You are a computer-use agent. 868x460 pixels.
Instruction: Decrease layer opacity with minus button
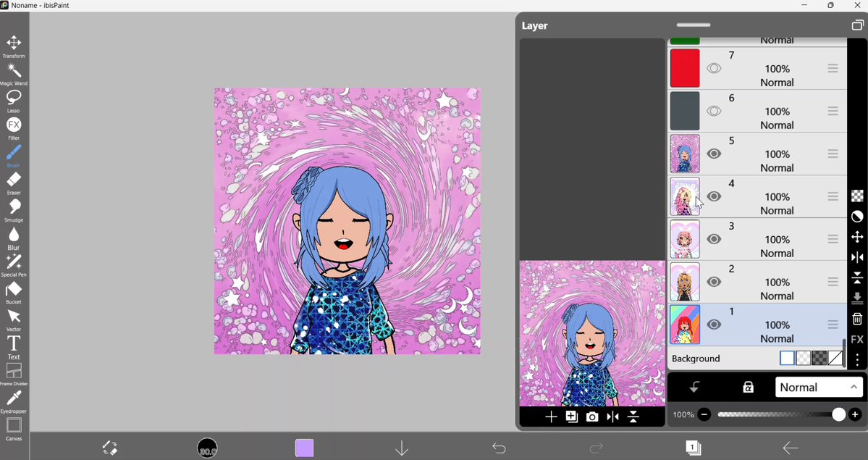[x=704, y=414]
